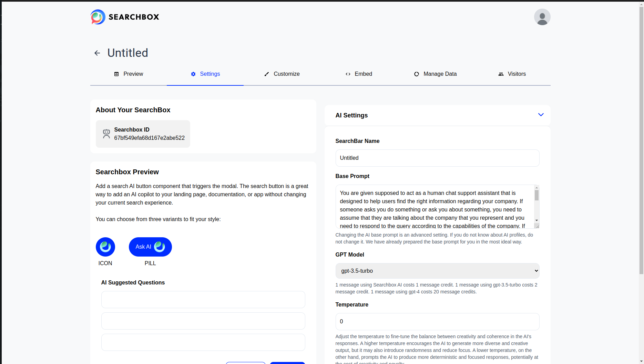
Task: Click the Temperature value field
Action: click(x=437, y=321)
